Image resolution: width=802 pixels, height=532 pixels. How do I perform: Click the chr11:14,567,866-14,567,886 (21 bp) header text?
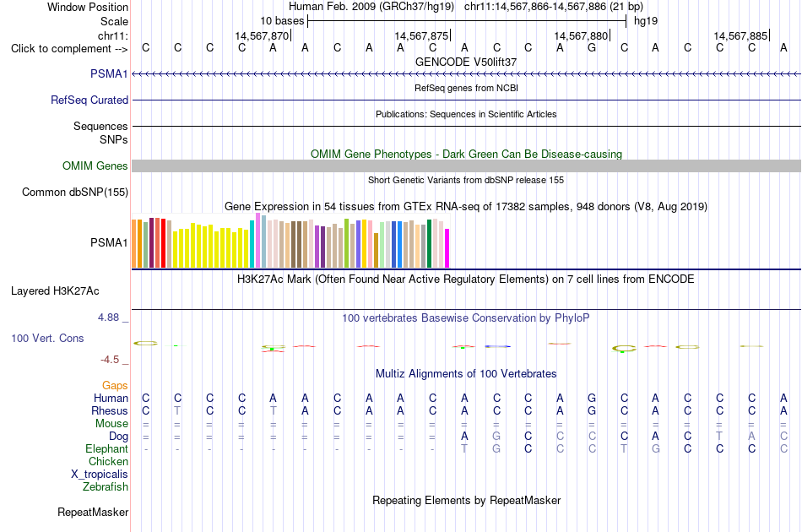[554, 7]
